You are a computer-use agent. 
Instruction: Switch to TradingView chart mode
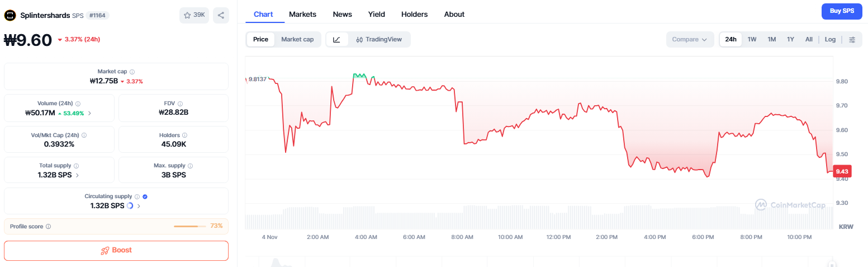379,39
